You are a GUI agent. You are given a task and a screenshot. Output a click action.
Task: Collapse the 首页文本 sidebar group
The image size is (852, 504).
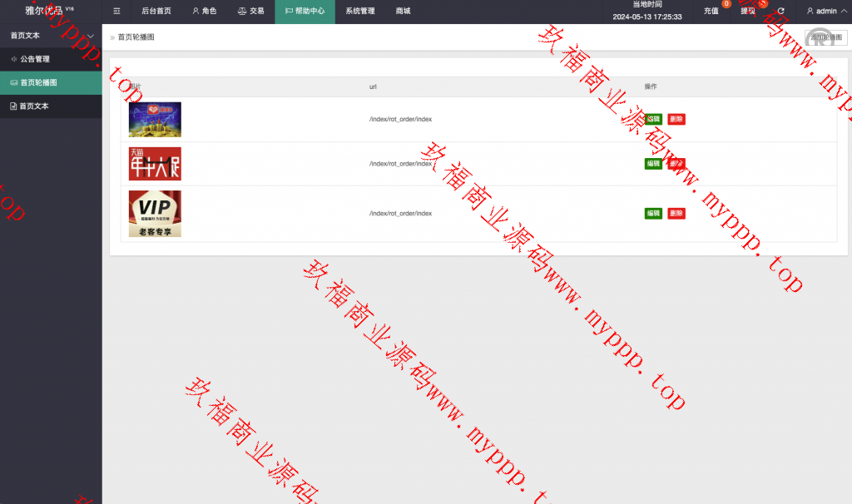point(90,36)
